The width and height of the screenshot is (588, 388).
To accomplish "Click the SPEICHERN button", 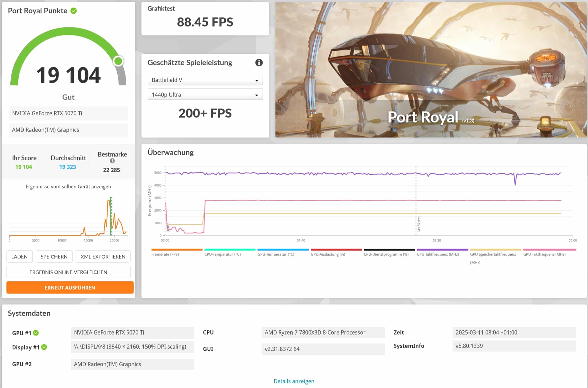I will [x=54, y=257].
